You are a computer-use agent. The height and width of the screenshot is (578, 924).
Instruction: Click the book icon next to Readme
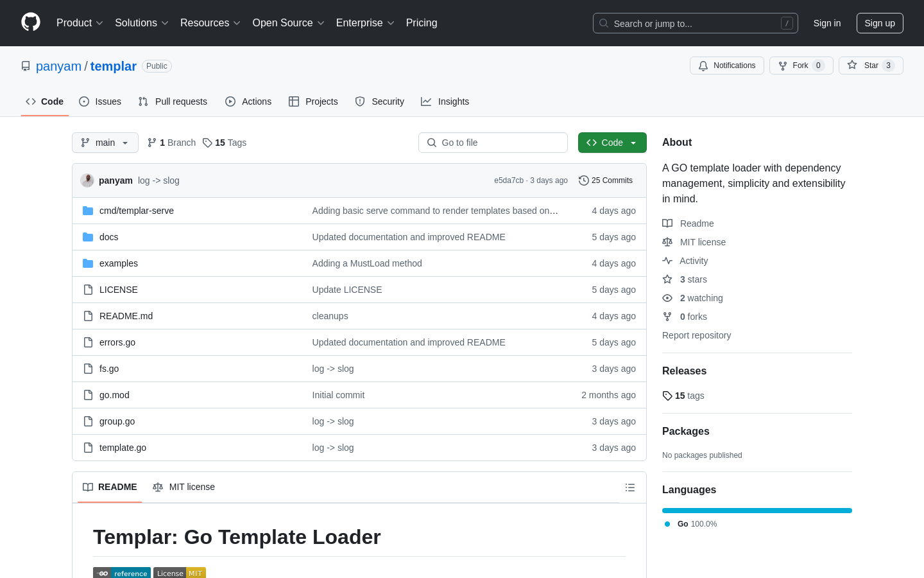667,223
